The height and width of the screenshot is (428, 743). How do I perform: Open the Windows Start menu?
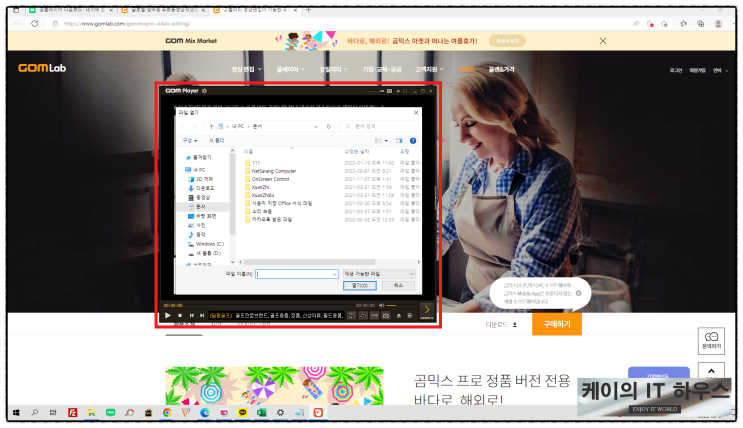[x=16, y=413]
